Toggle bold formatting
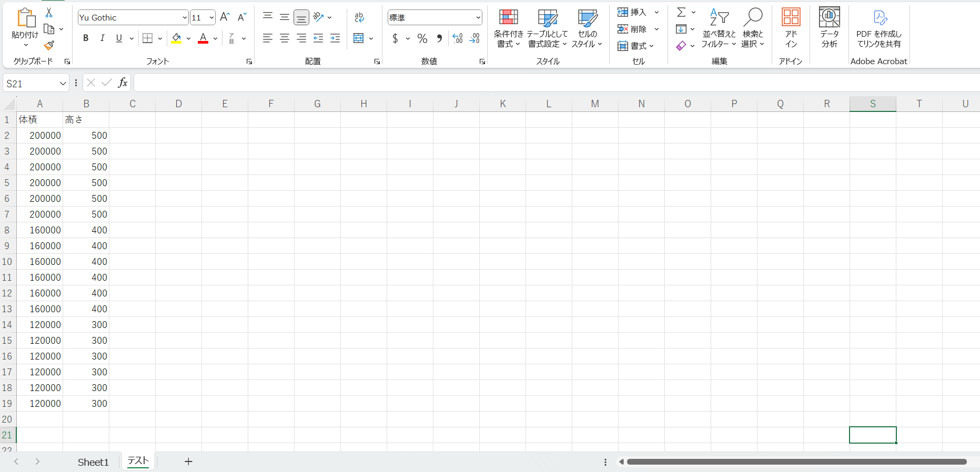 (x=86, y=38)
